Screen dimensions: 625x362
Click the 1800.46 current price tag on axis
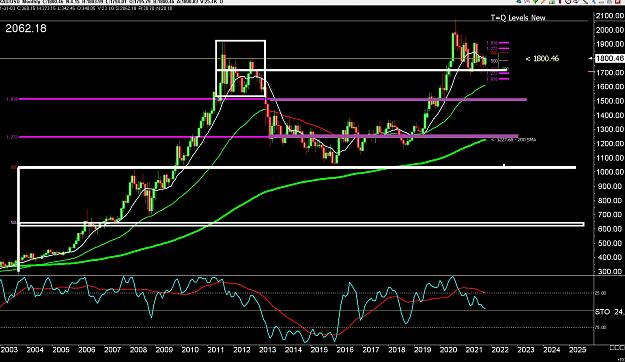click(609, 59)
